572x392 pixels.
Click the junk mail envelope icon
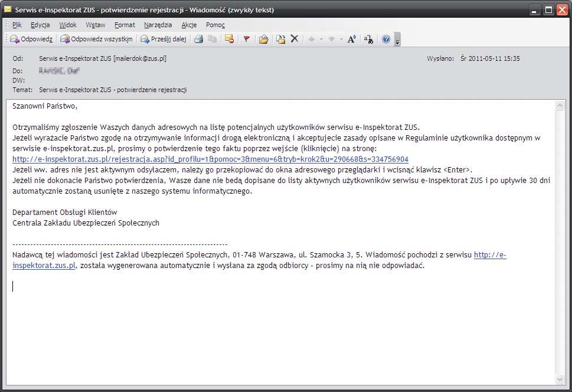[229, 39]
